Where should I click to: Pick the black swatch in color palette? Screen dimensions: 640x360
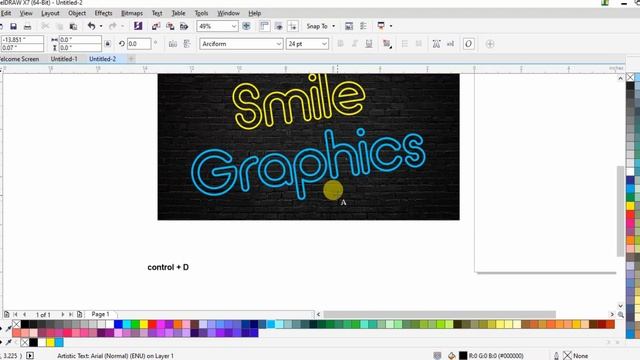(25, 324)
